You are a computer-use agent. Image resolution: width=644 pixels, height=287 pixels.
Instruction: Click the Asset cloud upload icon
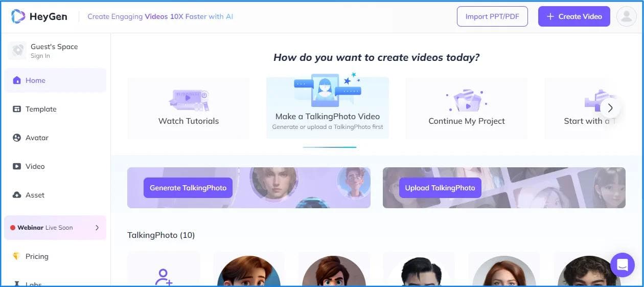point(17,195)
